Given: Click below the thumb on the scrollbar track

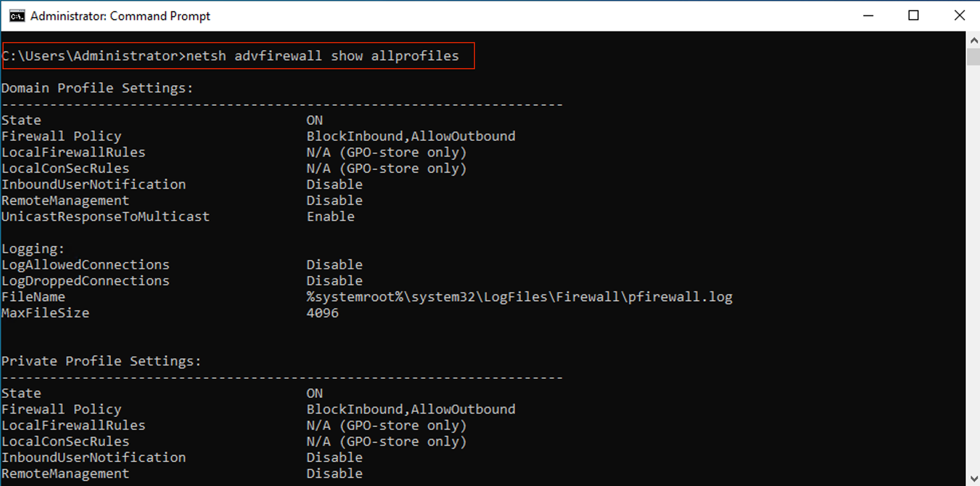Looking at the screenshot, I should (973, 245).
